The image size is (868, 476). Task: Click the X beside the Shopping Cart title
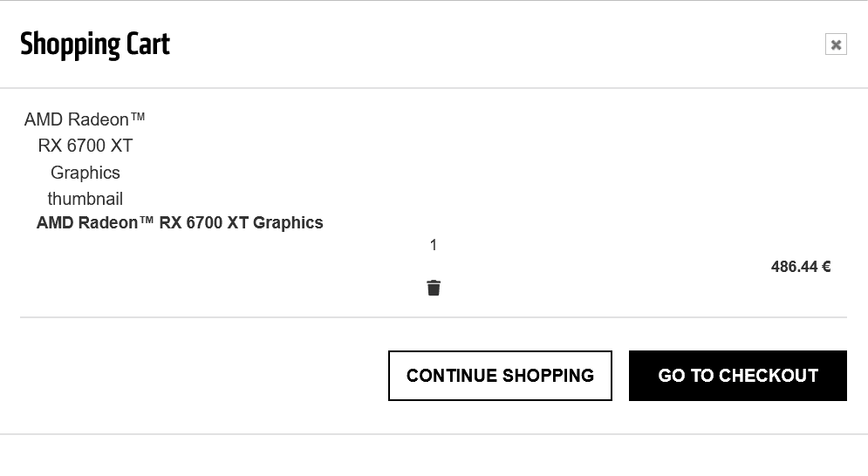tap(836, 44)
